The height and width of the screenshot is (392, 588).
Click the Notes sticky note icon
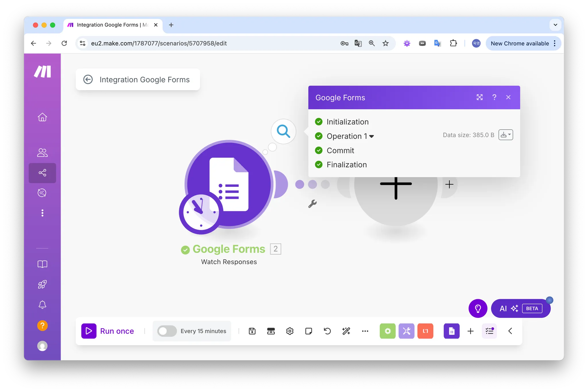(x=309, y=331)
